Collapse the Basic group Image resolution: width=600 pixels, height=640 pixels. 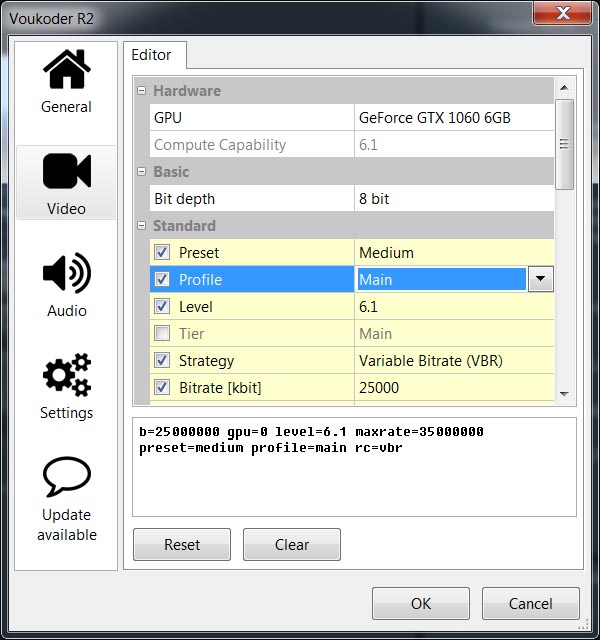coord(141,171)
